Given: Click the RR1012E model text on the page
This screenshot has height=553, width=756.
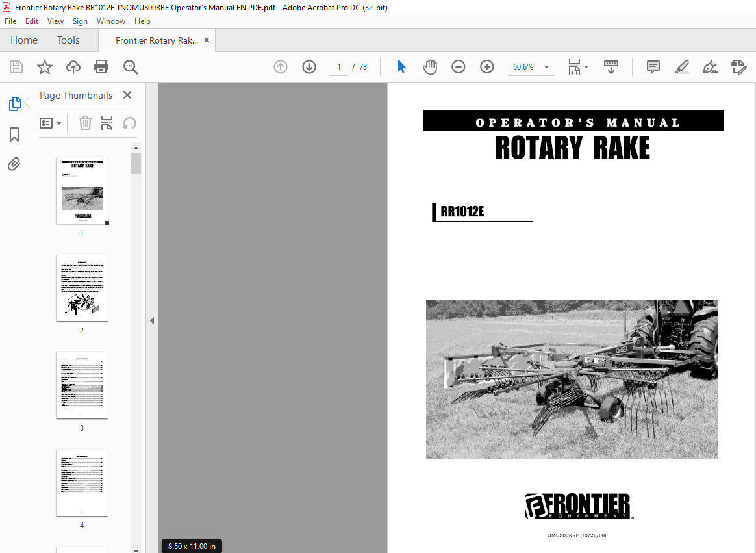Looking at the screenshot, I should coord(462,211).
